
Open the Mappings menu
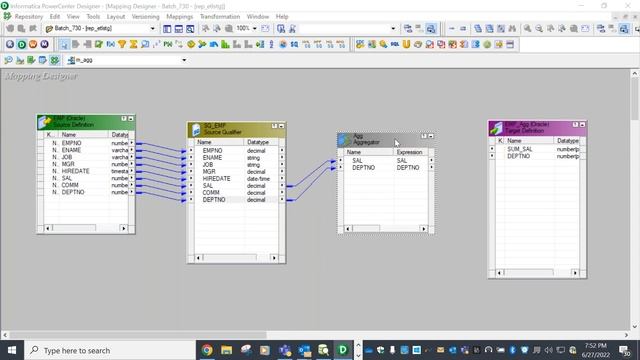coord(180,16)
